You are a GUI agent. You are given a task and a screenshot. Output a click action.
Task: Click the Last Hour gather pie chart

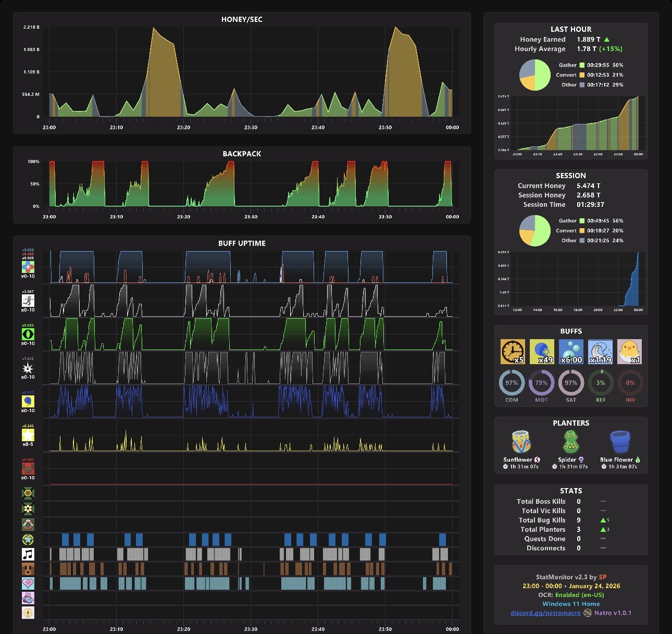coord(535,75)
